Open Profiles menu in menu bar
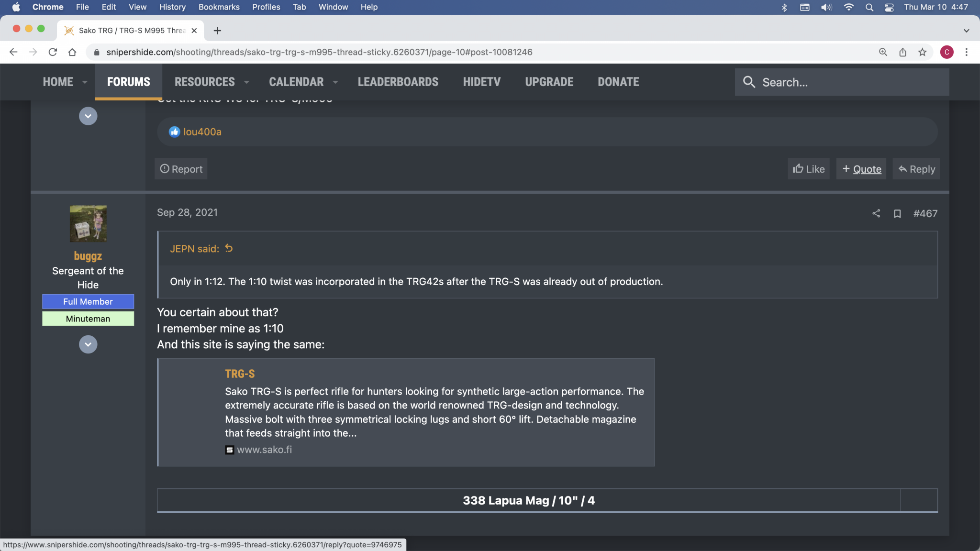The height and width of the screenshot is (551, 980). point(266,7)
